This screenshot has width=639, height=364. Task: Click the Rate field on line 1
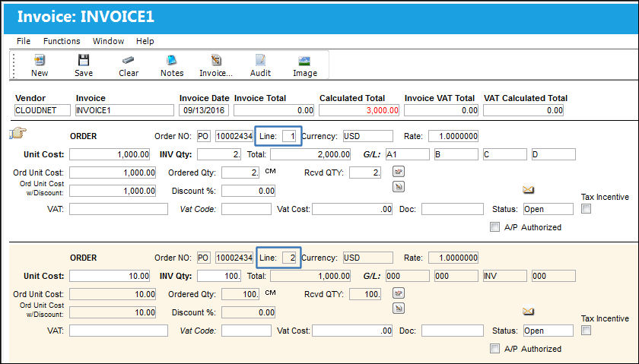click(x=453, y=136)
